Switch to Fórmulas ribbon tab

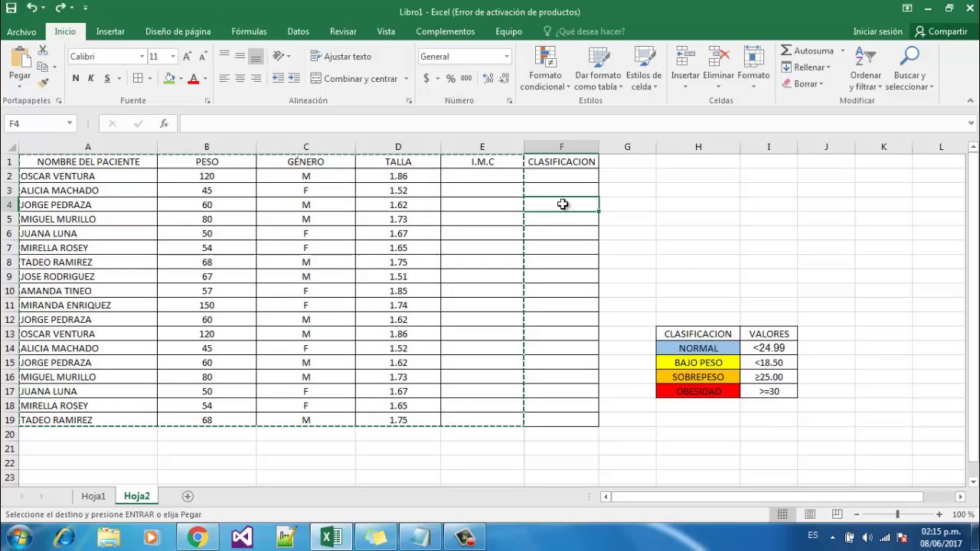click(x=249, y=31)
